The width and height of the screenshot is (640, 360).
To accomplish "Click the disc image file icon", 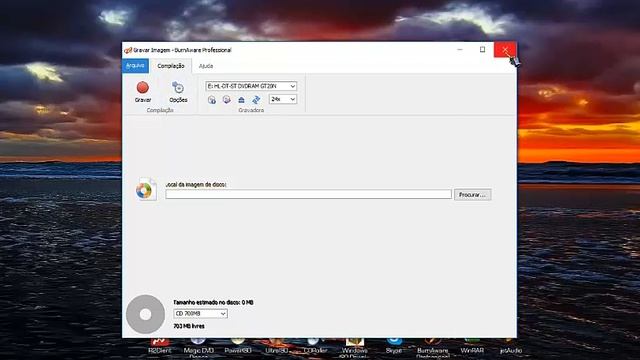I will click(146, 189).
